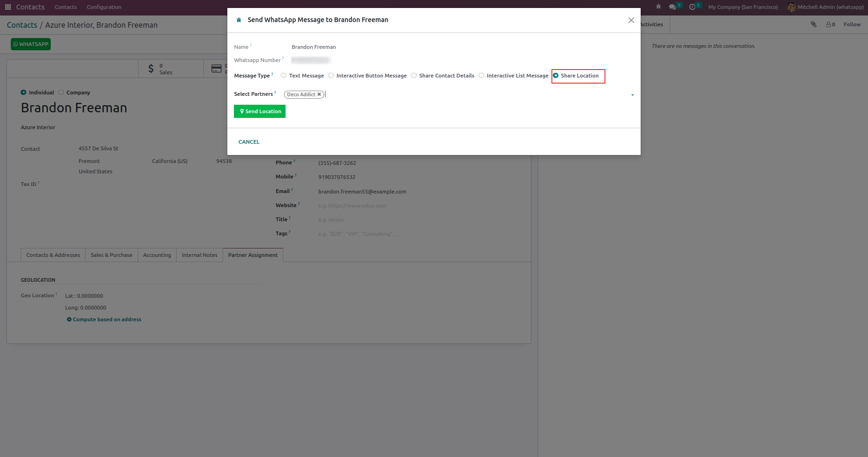Click the Sales dollar stat icon
868x457 pixels.
pyautogui.click(x=151, y=69)
